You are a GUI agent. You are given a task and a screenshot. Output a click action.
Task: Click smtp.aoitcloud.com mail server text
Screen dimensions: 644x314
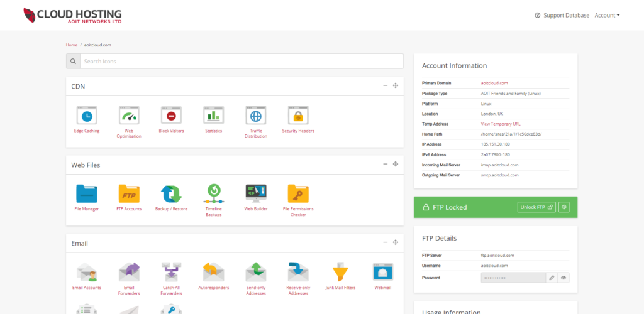coord(500,175)
